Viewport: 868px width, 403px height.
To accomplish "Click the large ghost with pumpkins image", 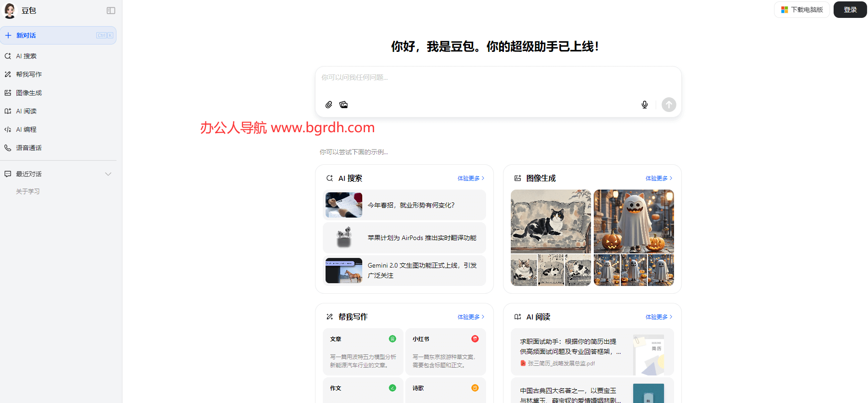I will [x=634, y=221].
